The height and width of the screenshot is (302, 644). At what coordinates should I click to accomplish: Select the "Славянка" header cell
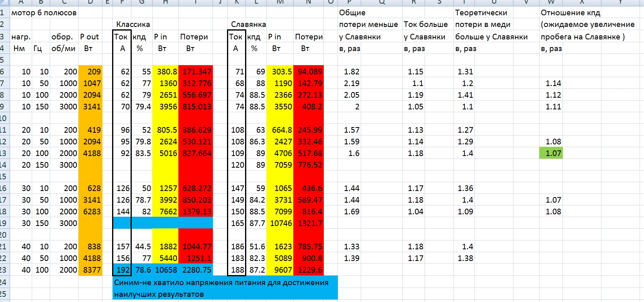(248, 25)
